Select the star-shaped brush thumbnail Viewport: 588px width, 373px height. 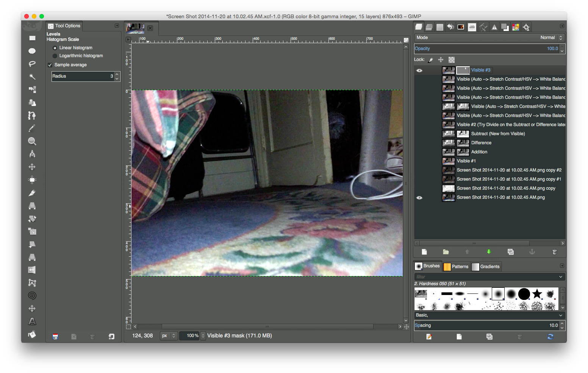(x=537, y=294)
